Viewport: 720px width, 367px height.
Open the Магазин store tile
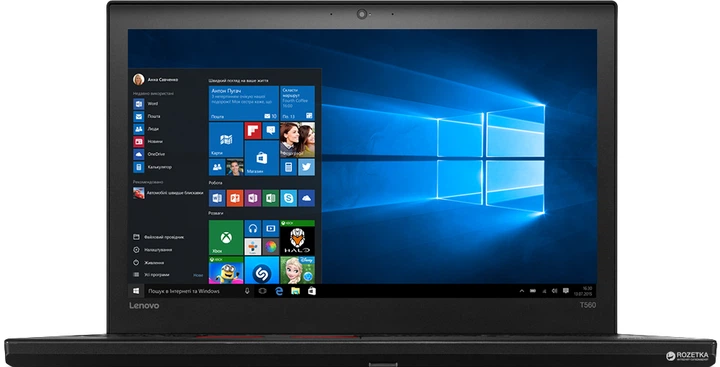click(262, 158)
